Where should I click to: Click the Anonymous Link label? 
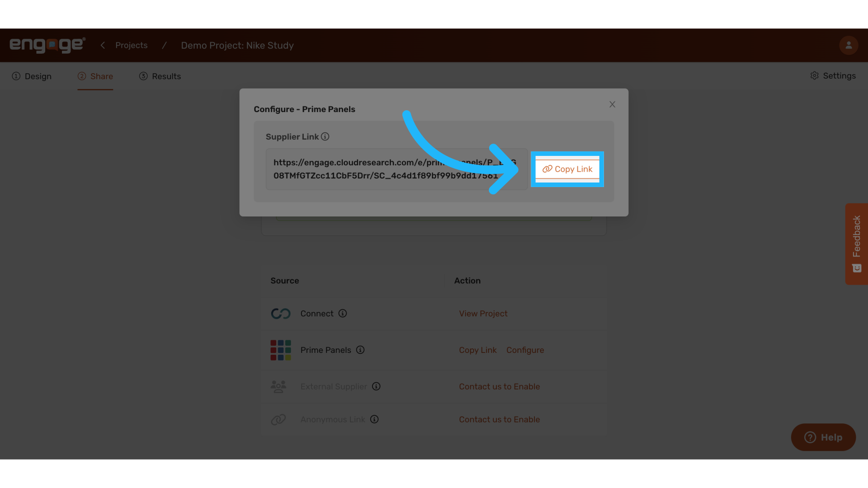click(x=333, y=419)
